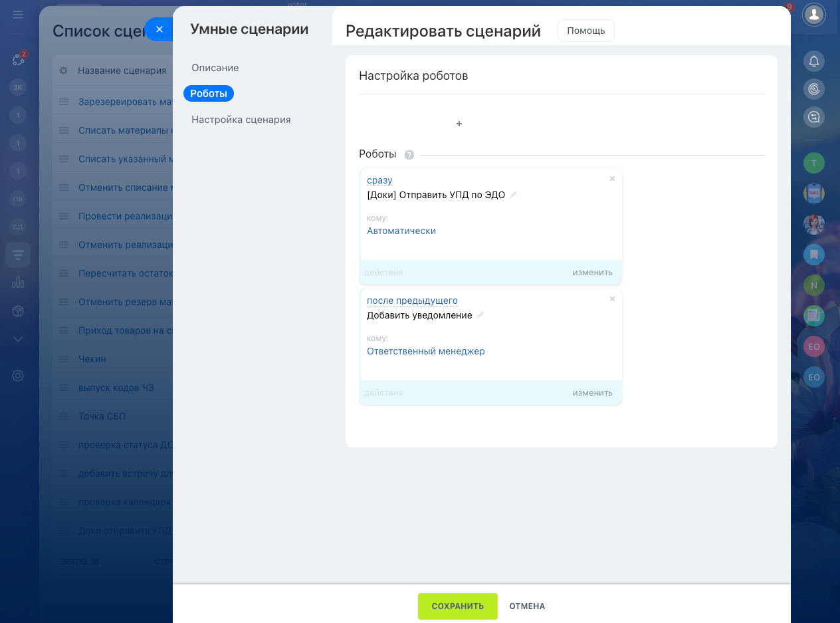The width and height of the screenshot is (840, 623).
Task: Click Отмена to discard changes
Action: point(527,606)
